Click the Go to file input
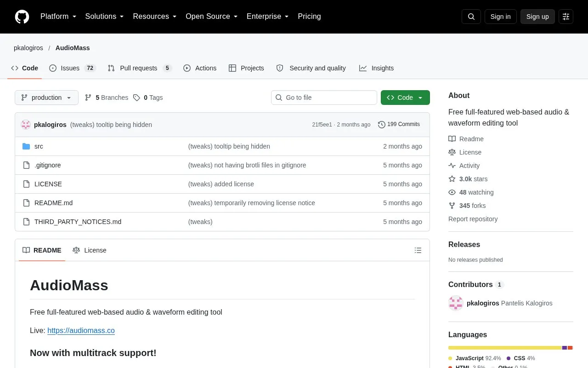Screen dimensions: 588x368 (x=324, y=98)
